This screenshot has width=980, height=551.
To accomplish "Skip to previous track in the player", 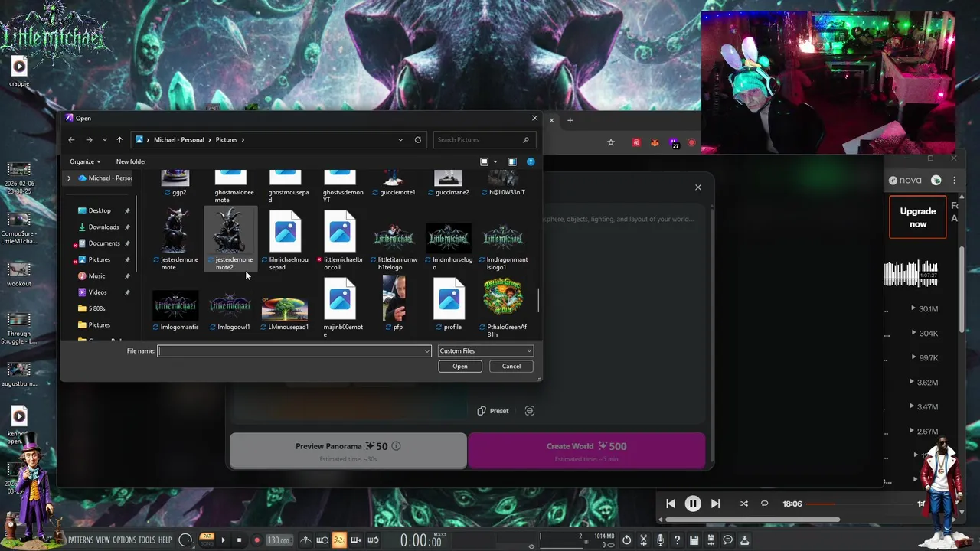I will (670, 504).
